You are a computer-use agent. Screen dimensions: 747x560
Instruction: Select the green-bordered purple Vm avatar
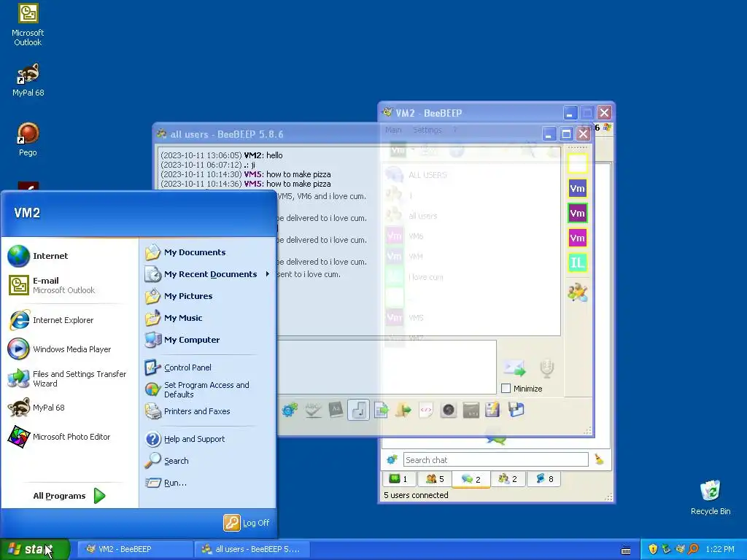[x=578, y=213]
